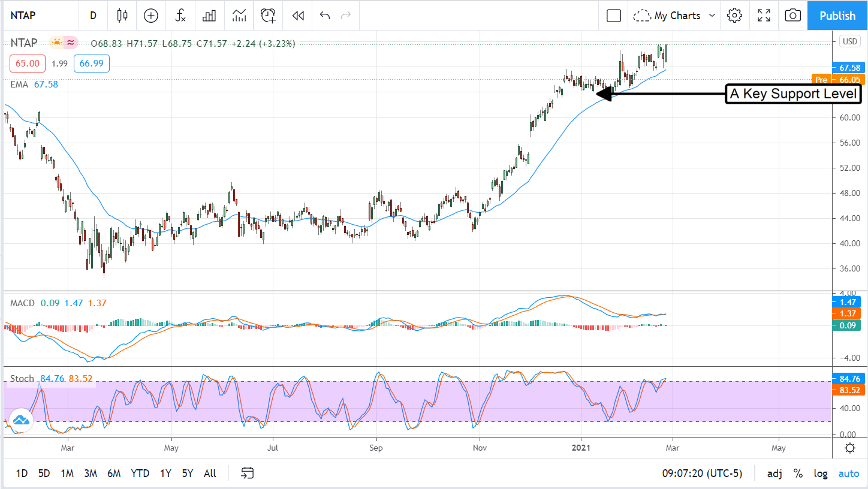Open the candlestick chart style selector
Screen dimensions: 868x489
click(x=122, y=16)
